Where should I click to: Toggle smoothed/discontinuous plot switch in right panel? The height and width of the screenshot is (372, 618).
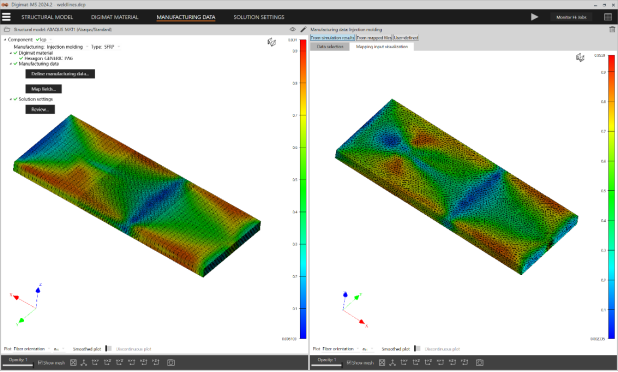[x=417, y=349]
